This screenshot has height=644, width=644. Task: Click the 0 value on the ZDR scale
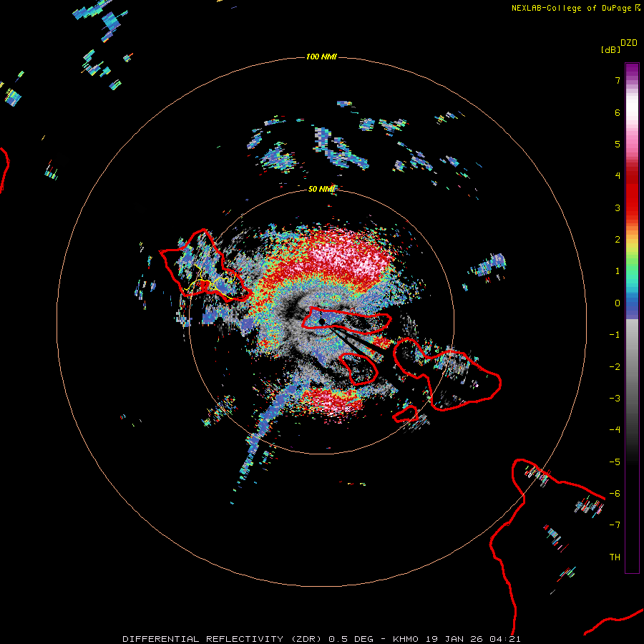pos(618,303)
